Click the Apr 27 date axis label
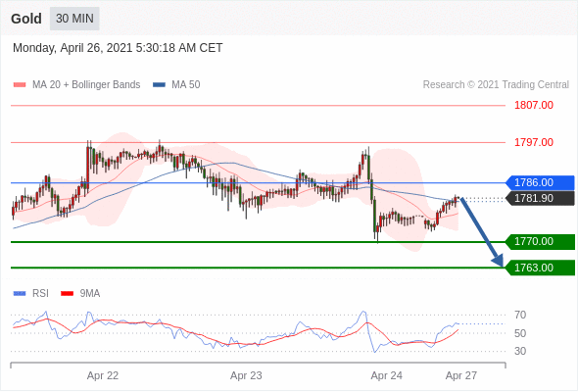This screenshot has width=578, height=392. coord(461,375)
